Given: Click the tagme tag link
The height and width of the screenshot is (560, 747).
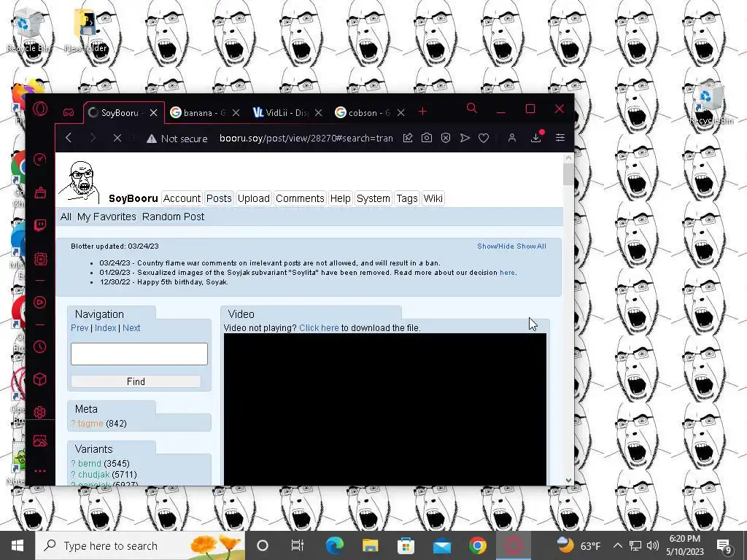Looking at the screenshot, I should point(90,424).
